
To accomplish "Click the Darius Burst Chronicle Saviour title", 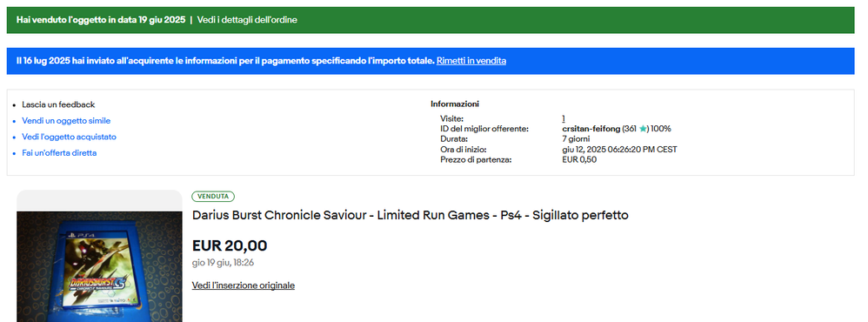I will [411, 215].
